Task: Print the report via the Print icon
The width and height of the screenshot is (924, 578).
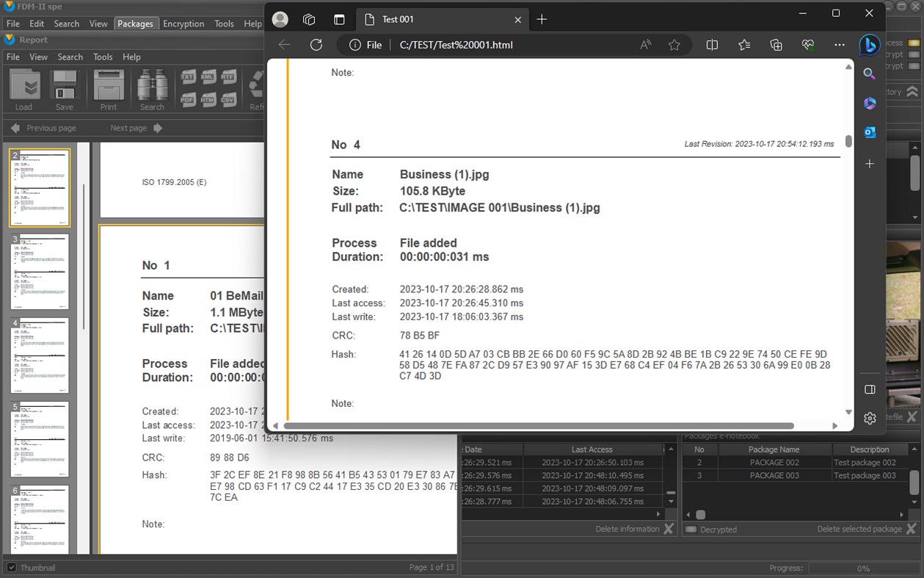Action: tap(107, 87)
